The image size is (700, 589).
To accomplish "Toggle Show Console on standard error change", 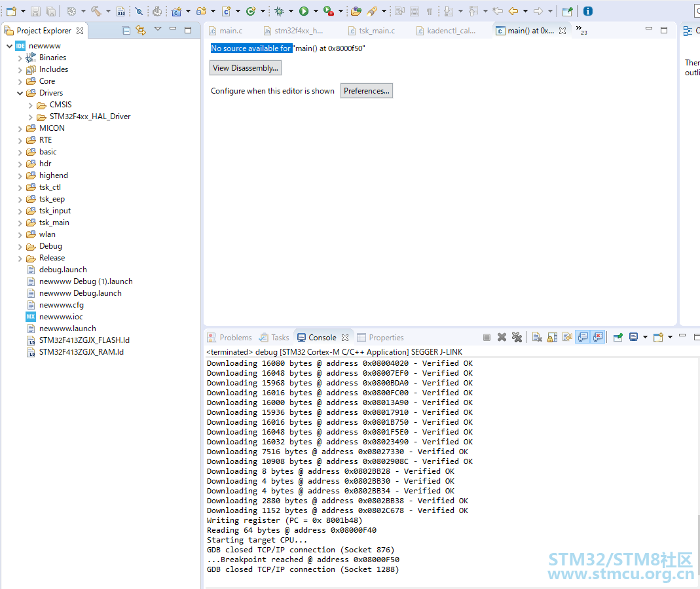I will [598, 338].
